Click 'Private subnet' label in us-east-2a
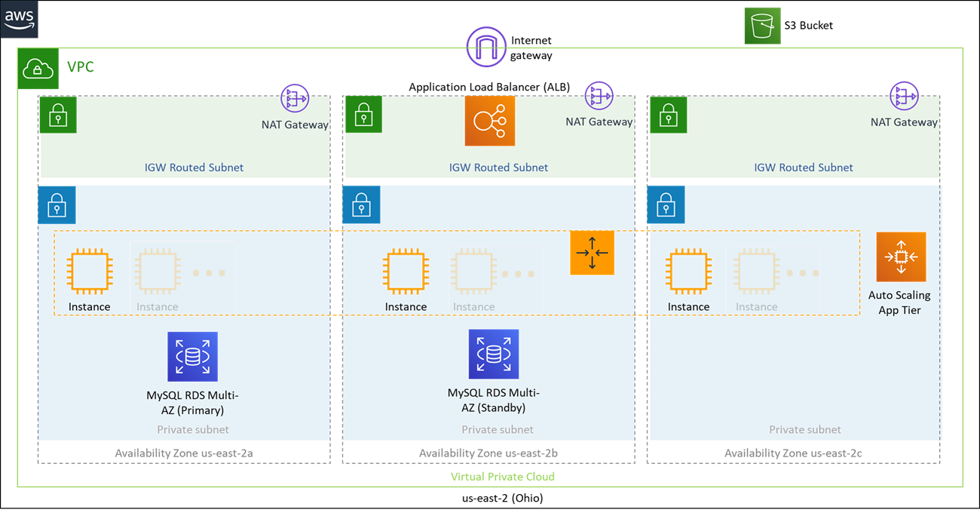Viewport: 980px width, 513px height. [x=193, y=430]
